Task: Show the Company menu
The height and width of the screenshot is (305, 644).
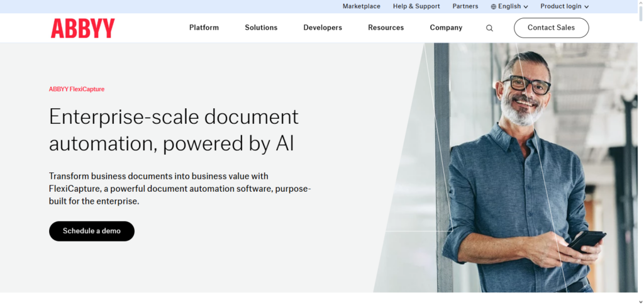Action: pos(446,28)
